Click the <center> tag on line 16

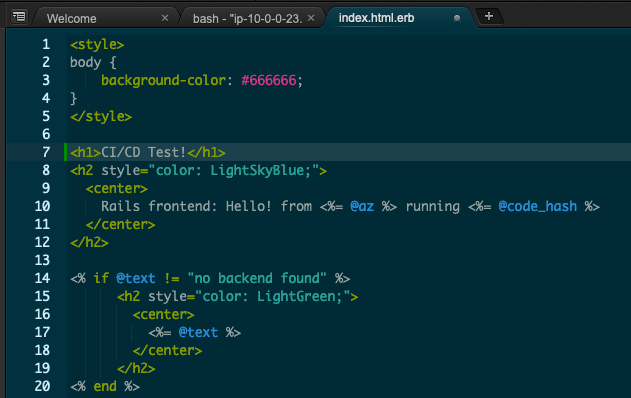click(x=163, y=314)
